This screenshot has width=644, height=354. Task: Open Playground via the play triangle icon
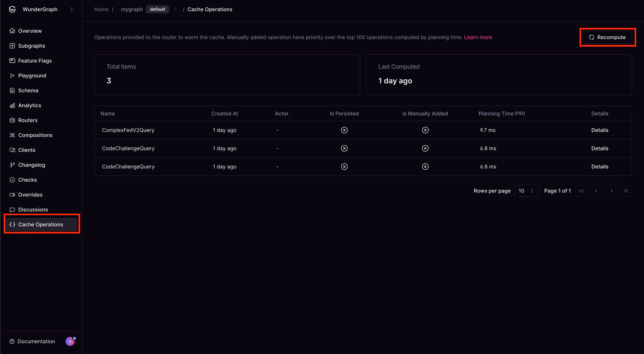(x=12, y=76)
